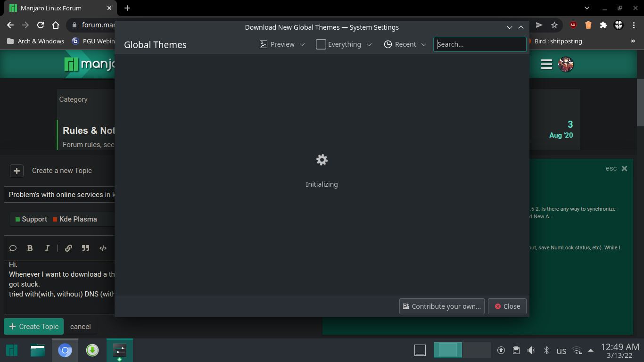Open the orange trash can extension
This screenshot has width=644, height=362.
coord(588,25)
